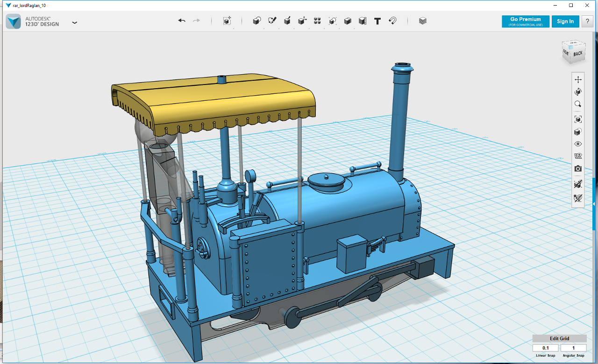Open the display style cube icon in the navigation bar

click(578, 132)
